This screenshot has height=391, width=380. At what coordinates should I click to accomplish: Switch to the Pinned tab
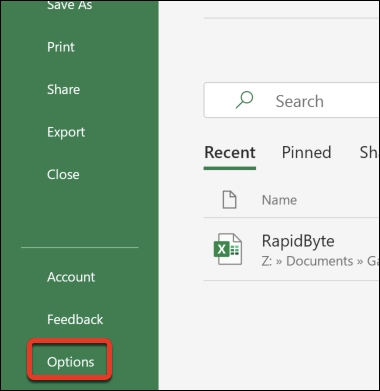click(306, 152)
